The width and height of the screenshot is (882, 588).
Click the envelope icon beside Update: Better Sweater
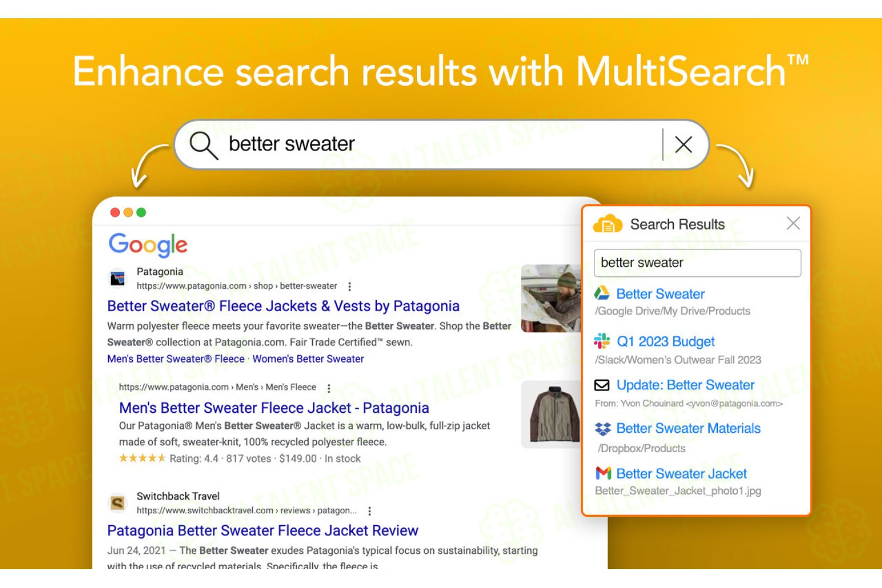[602, 385]
